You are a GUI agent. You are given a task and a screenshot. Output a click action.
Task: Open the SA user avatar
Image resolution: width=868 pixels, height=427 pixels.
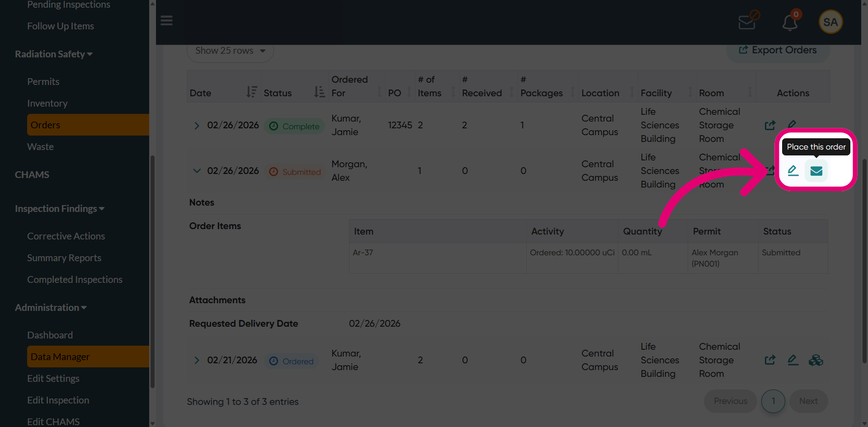(830, 22)
